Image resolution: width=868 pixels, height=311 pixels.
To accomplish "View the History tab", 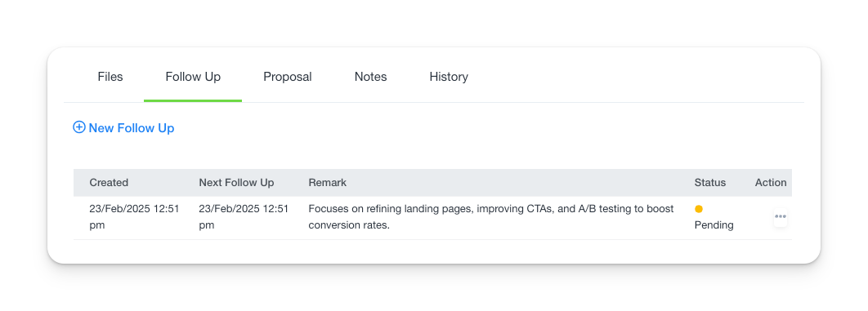I will click(x=449, y=77).
